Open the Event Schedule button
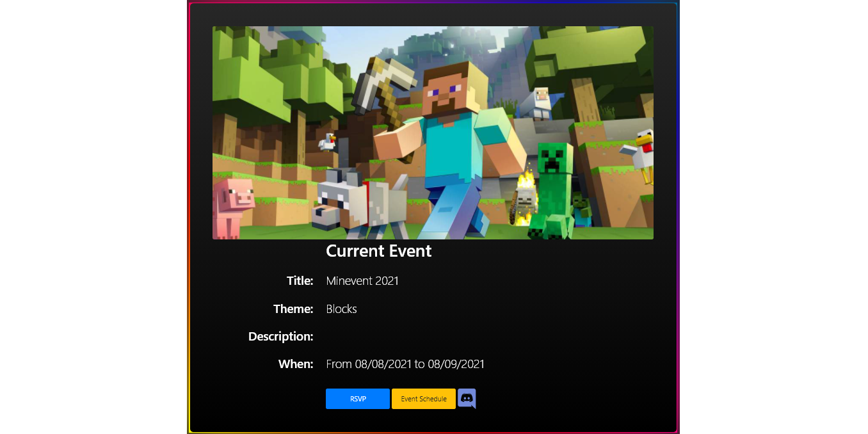Image resolution: width=868 pixels, height=434 pixels. (x=424, y=399)
